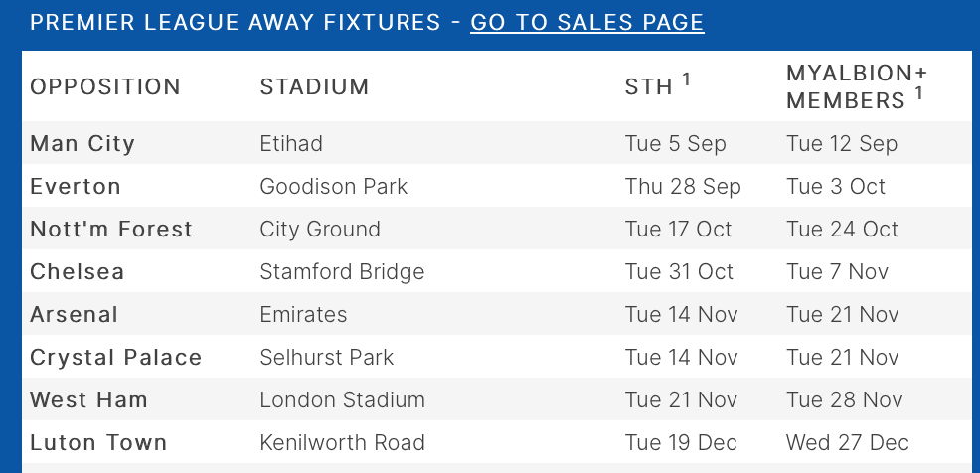Select the Wed 27 Dec members date
980x473 pixels.
[848, 443]
